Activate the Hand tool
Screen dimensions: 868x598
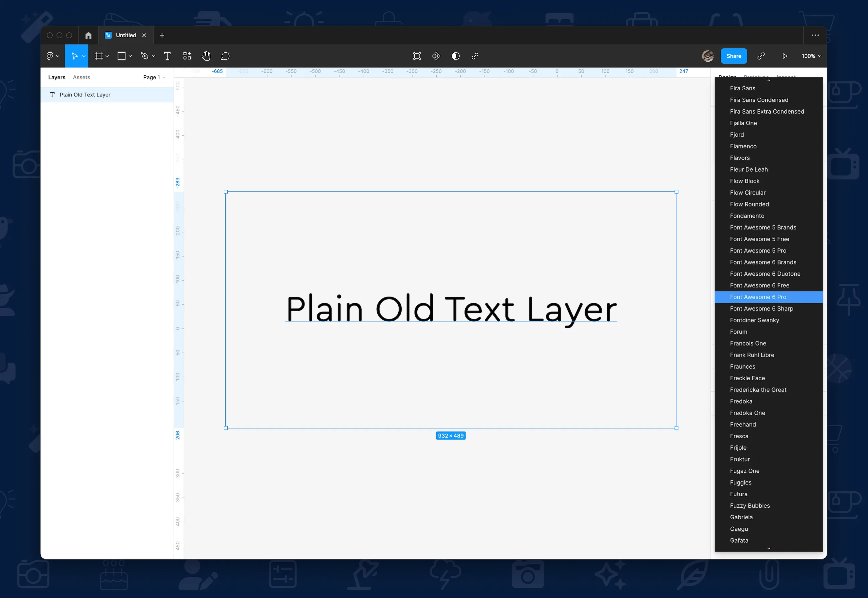click(206, 56)
